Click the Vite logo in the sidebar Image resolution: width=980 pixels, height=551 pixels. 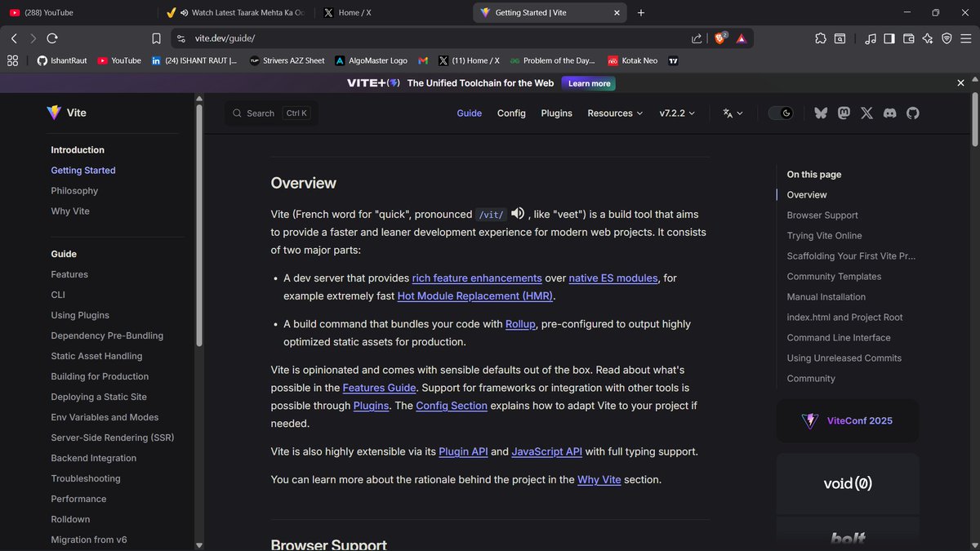coord(66,113)
